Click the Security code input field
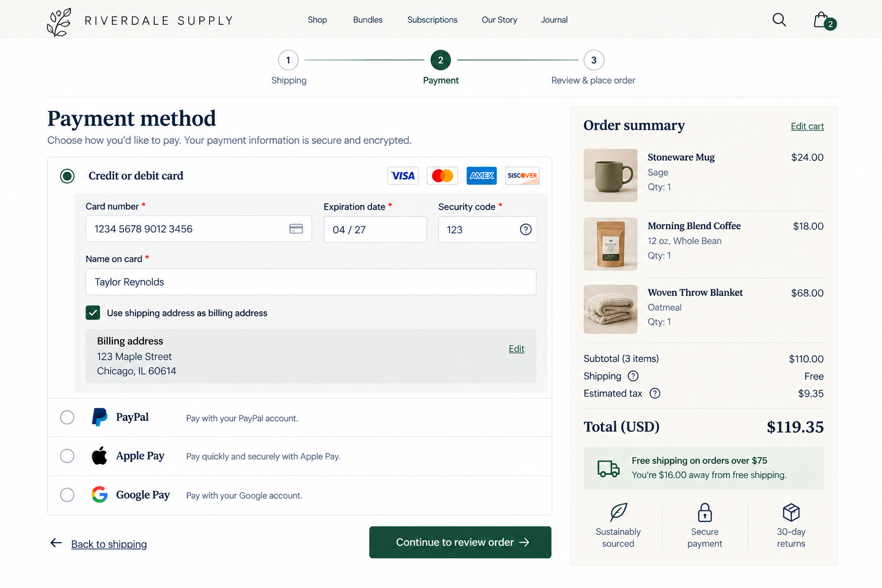Screen dimensions: 882x588 [488, 230]
